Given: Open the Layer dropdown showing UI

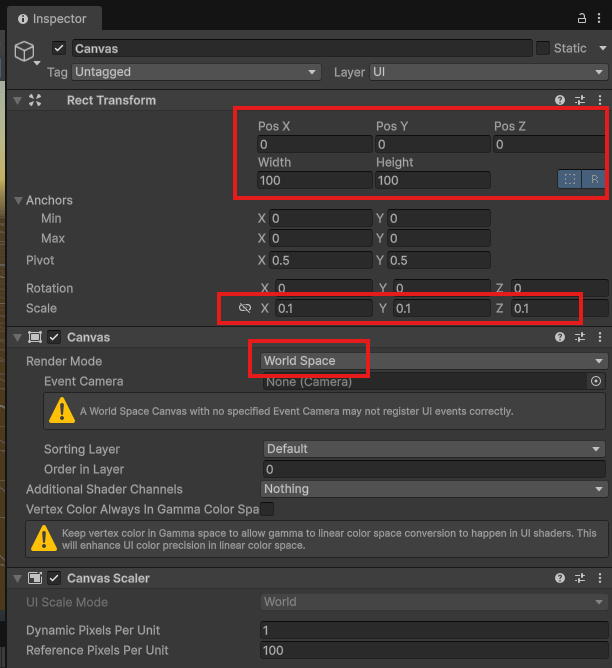Looking at the screenshot, I should tap(488, 72).
